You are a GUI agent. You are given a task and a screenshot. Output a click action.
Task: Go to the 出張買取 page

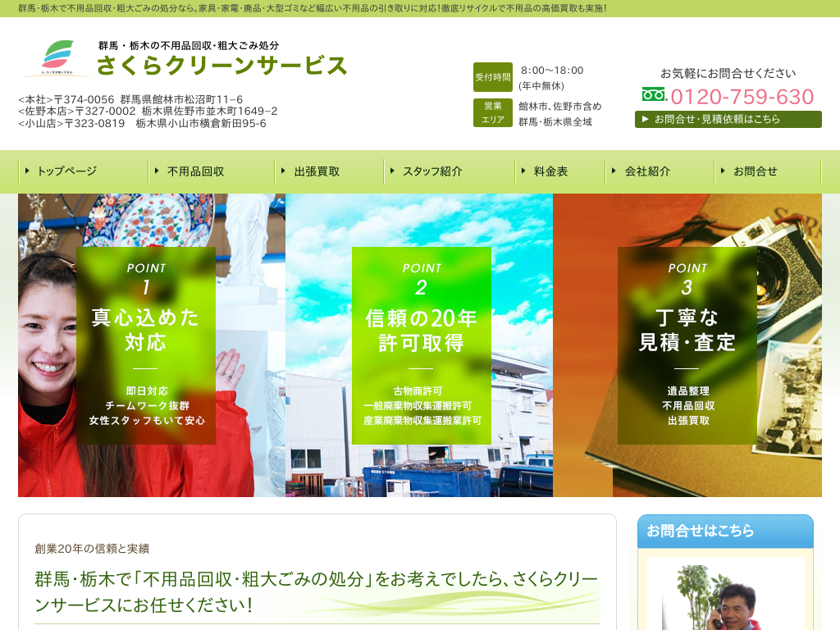(317, 171)
